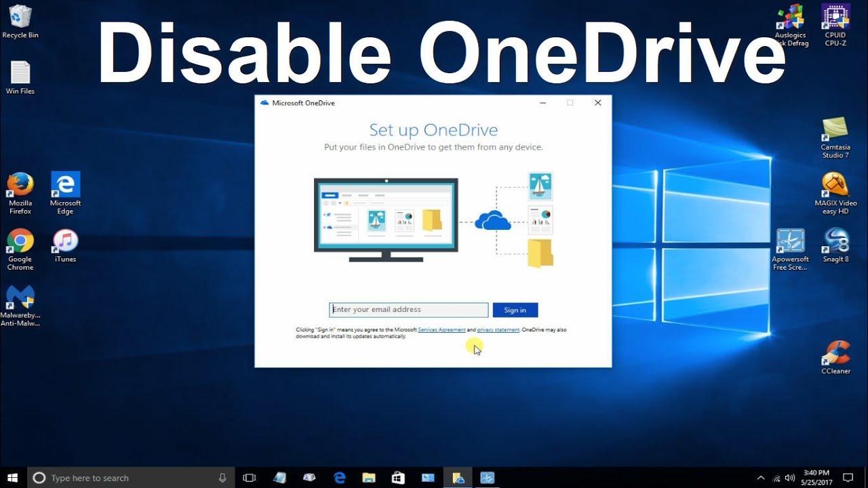
Task: Launch the Auslogics Disk Defrag desktop shortcut
Action: (791, 25)
